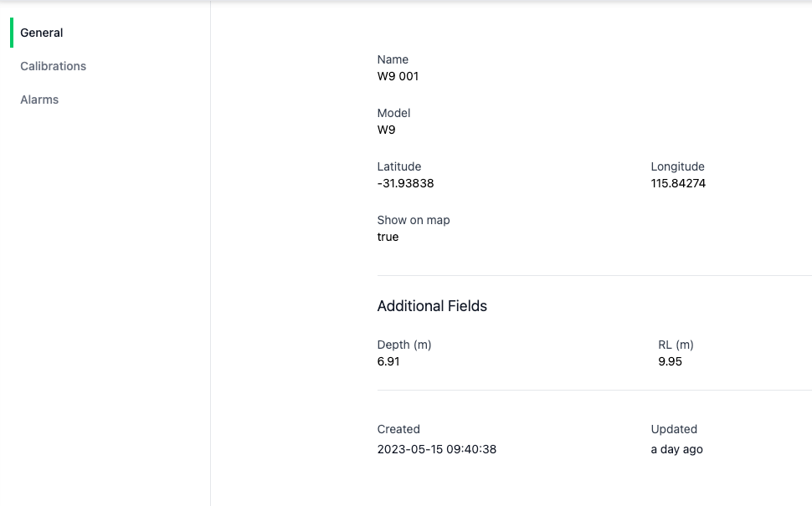Click the Updated field label
This screenshot has height=506, width=812.
674,429
